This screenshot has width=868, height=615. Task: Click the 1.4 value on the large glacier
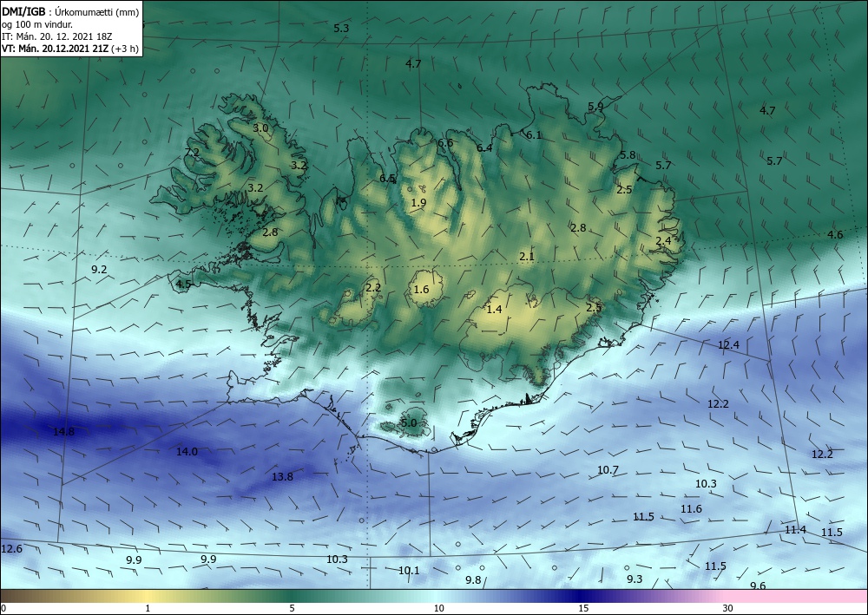point(494,309)
